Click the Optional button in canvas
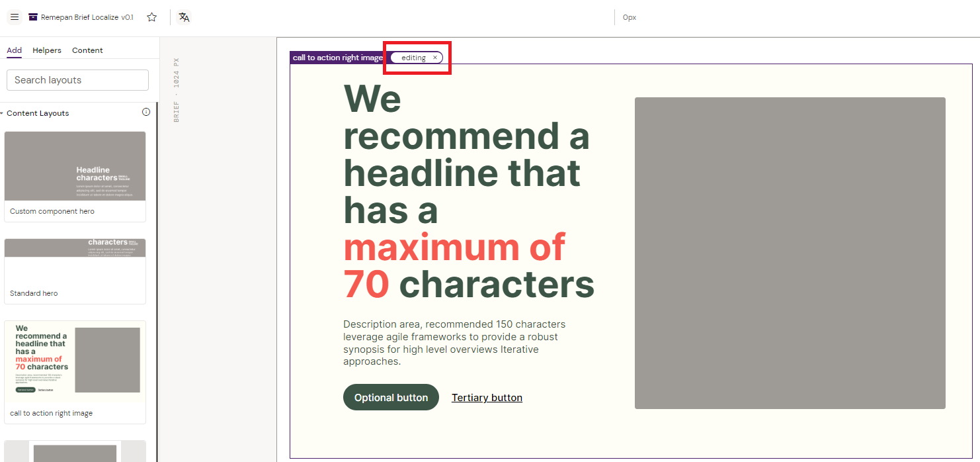The width and height of the screenshot is (980, 462). point(391,397)
